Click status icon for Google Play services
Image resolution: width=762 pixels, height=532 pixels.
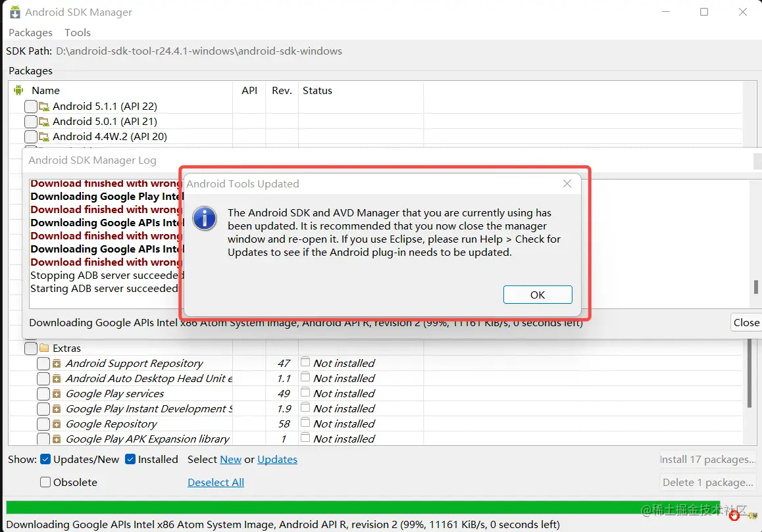[305, 391]
